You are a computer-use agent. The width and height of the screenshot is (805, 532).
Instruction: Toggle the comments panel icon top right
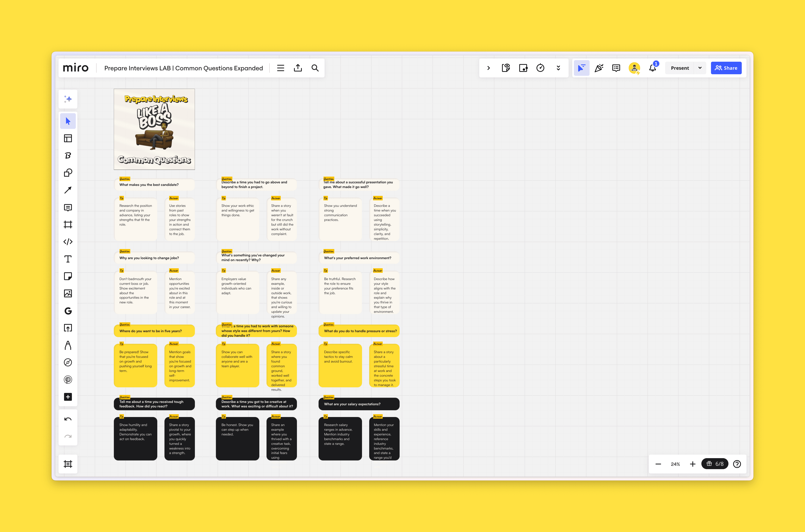click(x=616, y=68)
